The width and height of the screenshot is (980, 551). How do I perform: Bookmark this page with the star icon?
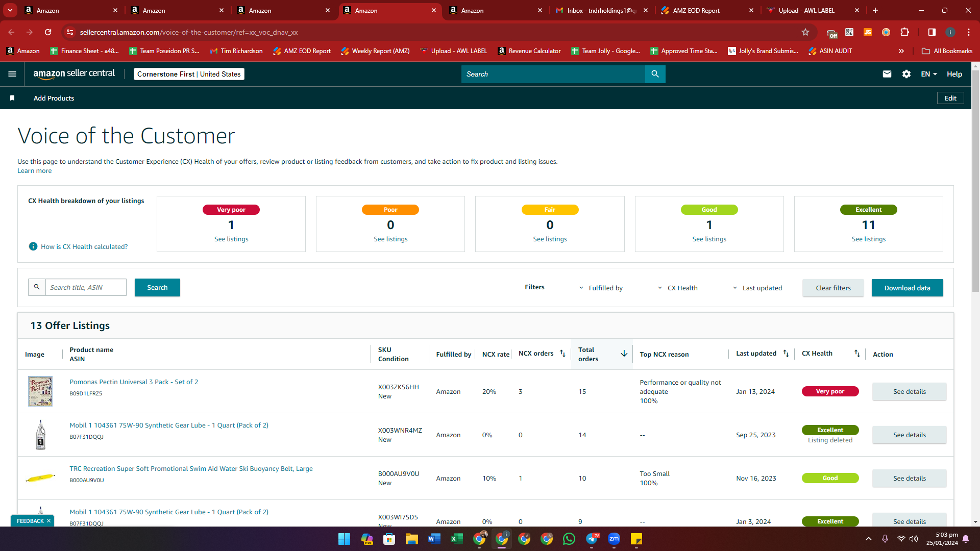tap(805, 32)
